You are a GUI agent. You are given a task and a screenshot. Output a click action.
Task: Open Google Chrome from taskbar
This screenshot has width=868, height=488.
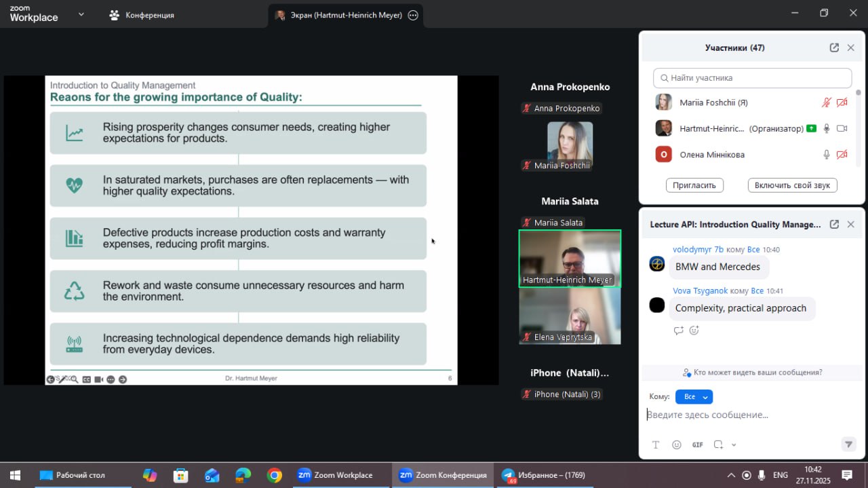pyautogui.click(x=275, y=475)
